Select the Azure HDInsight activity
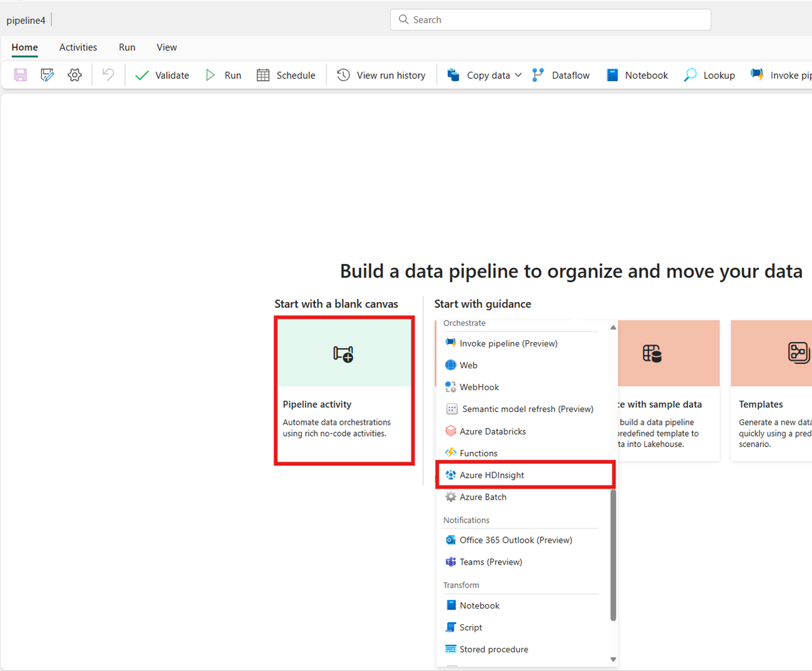Screen dimensions: 812x671 526,475
